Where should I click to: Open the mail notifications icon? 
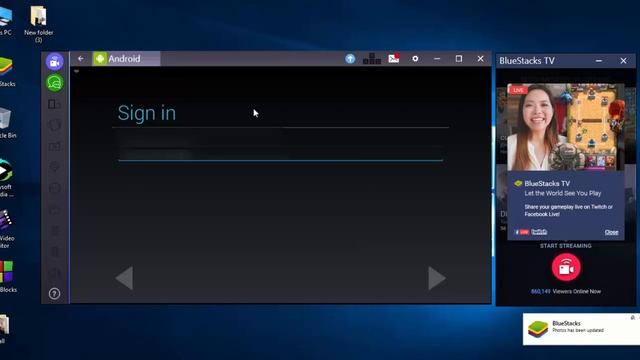[394, 59]
